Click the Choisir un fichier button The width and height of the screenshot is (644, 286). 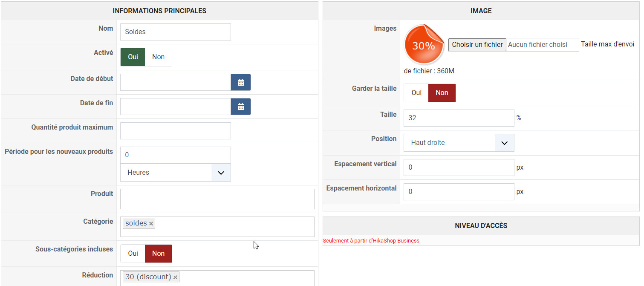tap(477, 45)
